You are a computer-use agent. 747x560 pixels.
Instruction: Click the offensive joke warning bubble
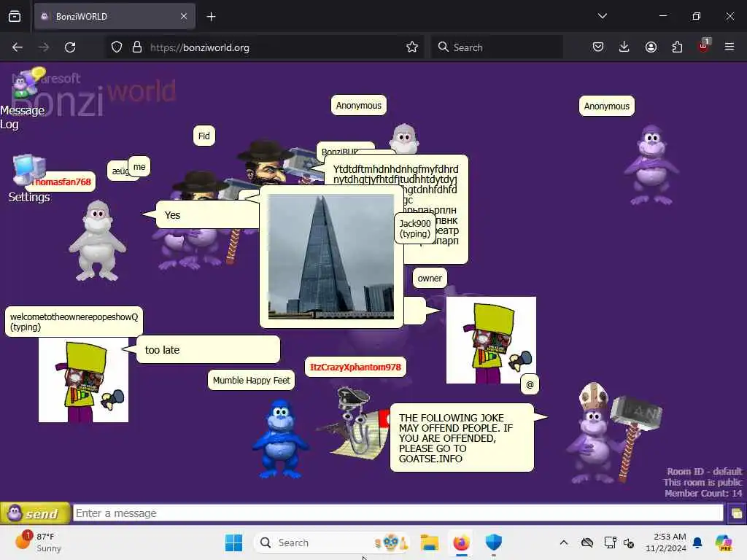click(x=462, y=438)
